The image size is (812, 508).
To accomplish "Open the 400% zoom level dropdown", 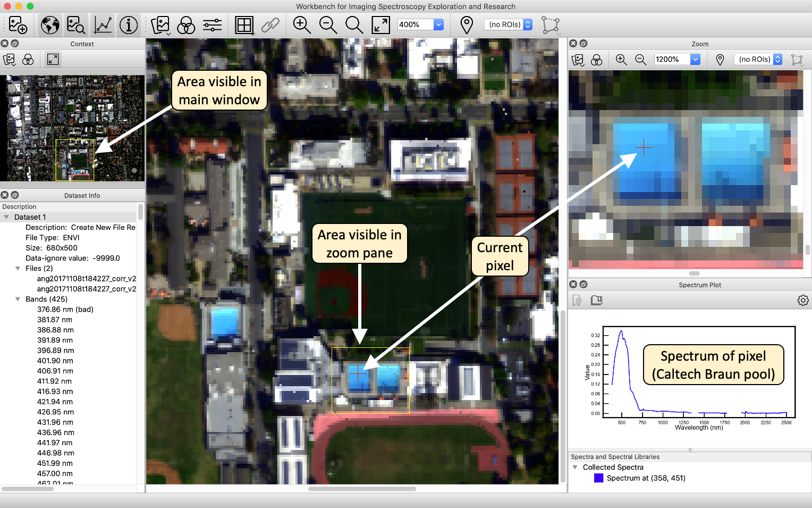I will click(438, 24).
